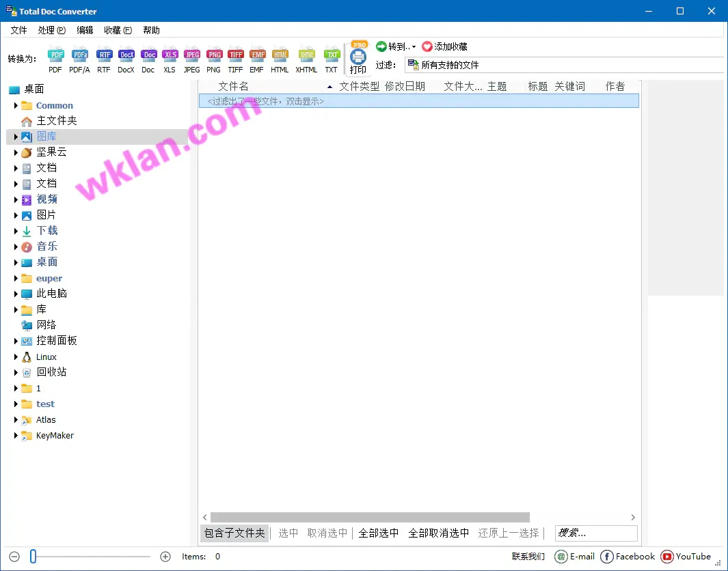
Task: Open E-mail contact icon
Action: point(561,556)
